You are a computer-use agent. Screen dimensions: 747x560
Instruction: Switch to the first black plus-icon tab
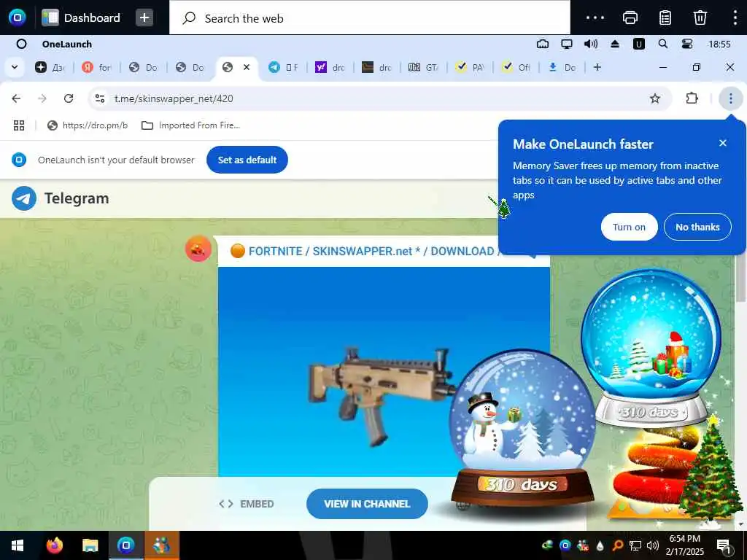click(x=50, y=67)
